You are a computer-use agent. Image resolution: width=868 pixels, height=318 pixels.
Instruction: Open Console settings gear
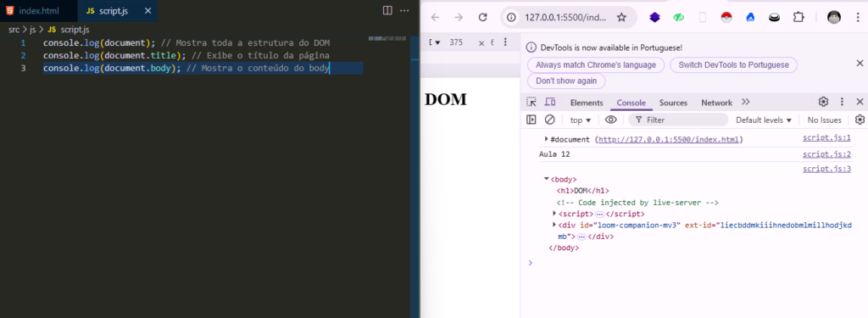(860, 120)
